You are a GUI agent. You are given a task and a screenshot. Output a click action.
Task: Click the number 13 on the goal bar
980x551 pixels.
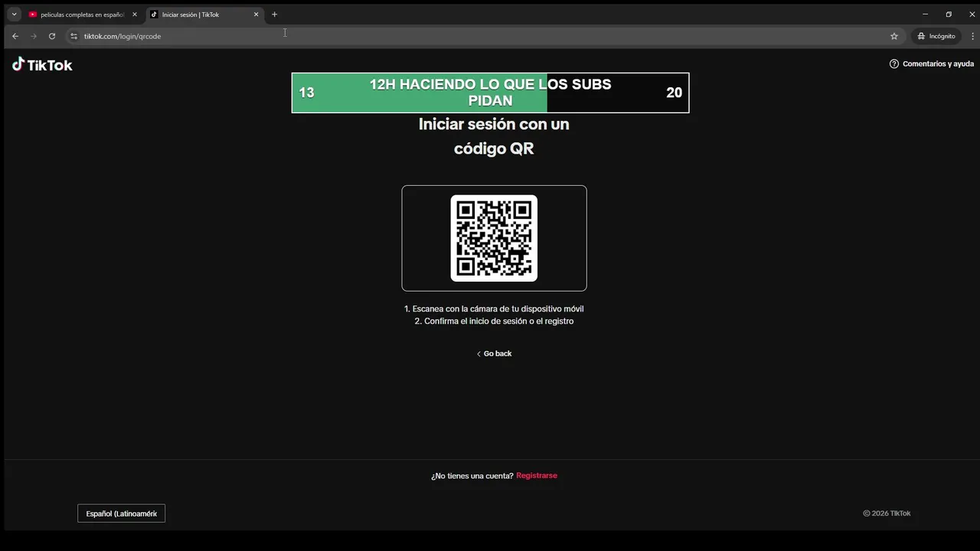(306, 93)
